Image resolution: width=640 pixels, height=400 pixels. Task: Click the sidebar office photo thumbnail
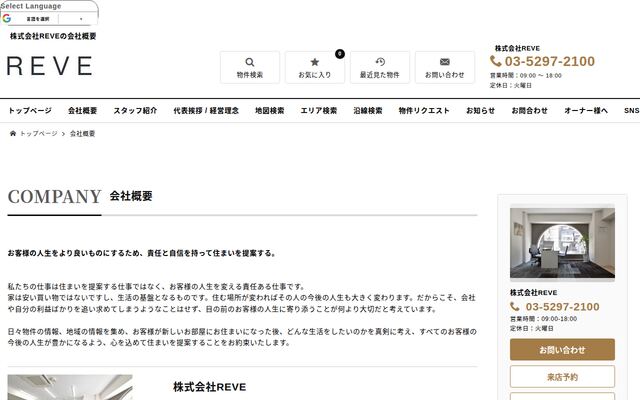pyautogui.click(x=562, y=243)
